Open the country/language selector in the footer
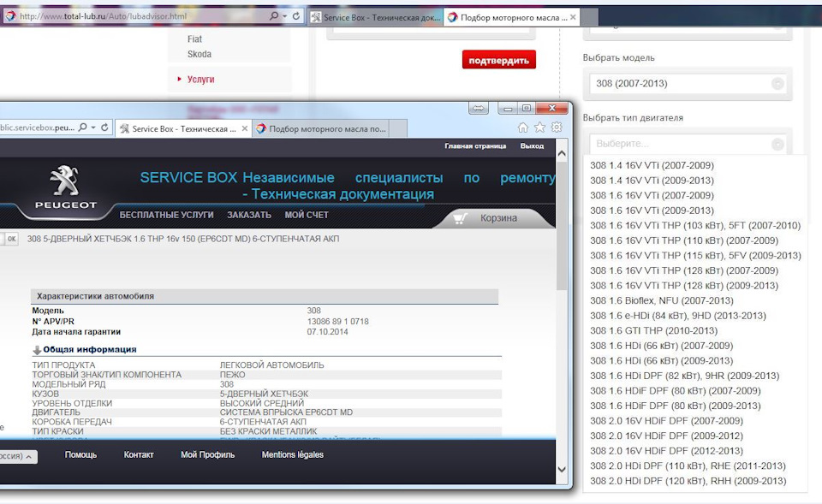Screen dimensions: 822x504 pyautogui.click(x=17, y=456)
